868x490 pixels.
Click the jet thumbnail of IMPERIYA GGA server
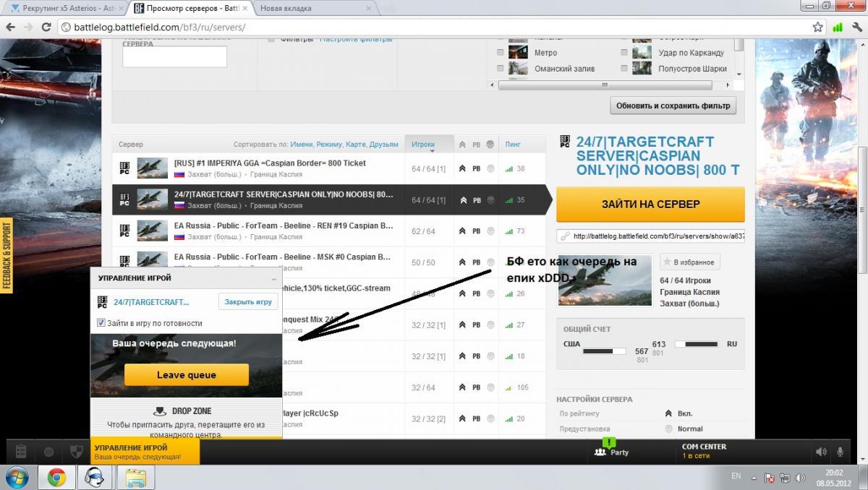(x=153, y=168)
